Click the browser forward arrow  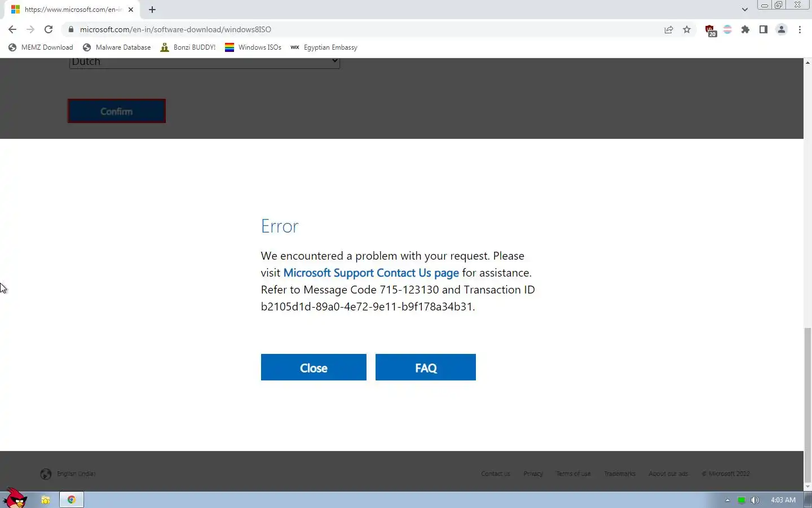click(30, 29)
